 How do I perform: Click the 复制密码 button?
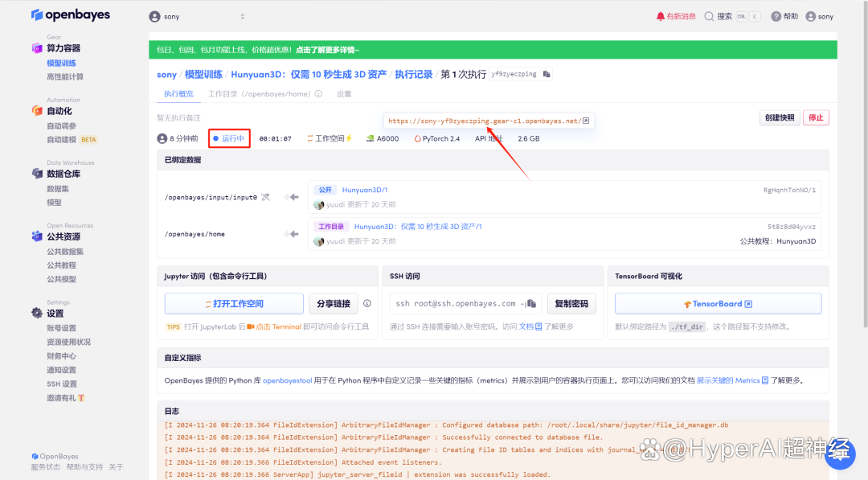pyautogui.click(x=571, y=303)
